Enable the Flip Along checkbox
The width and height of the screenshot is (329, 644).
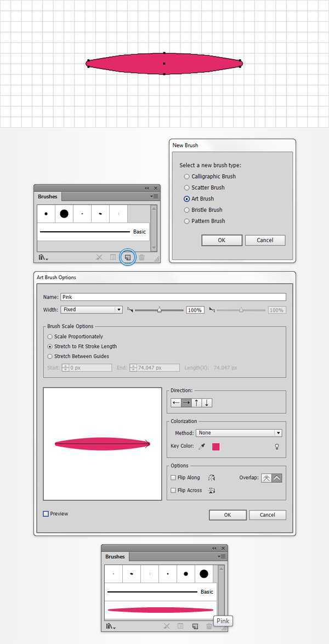[173, 478]
